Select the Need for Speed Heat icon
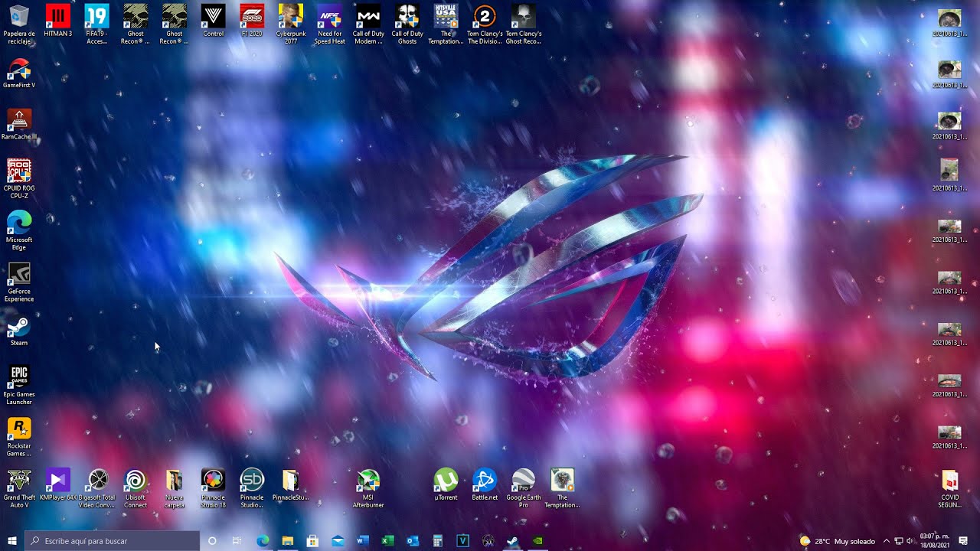Viewport: 980px width, 551px height. (x=330, y=24)
